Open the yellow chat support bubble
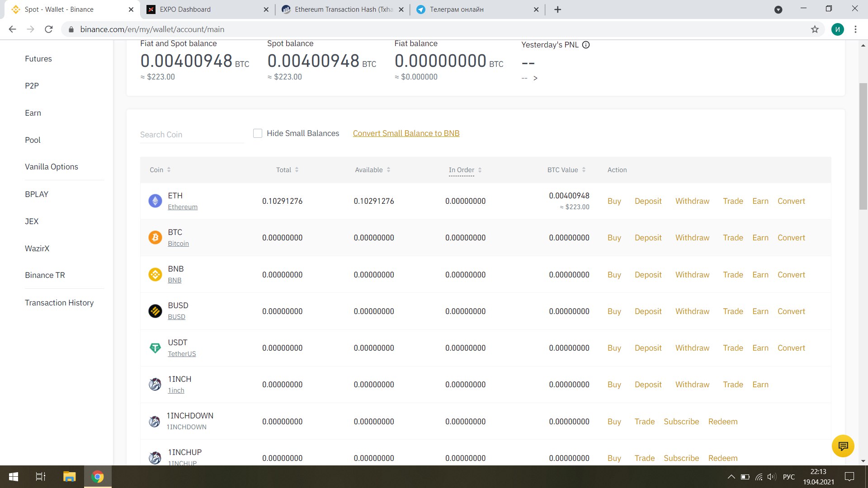Viewport: 868px width, 488px height. click(843, 446)
